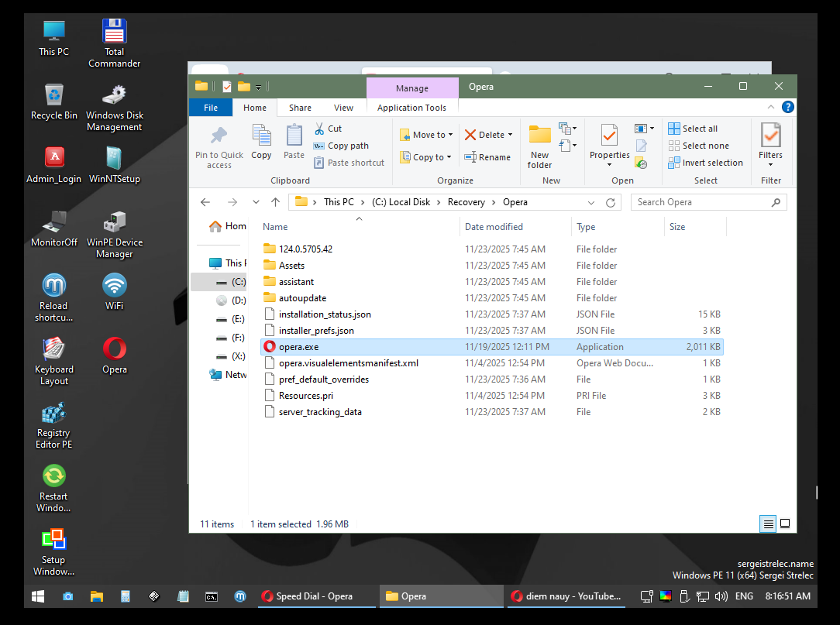
Task: Click the red Delete X icon
Action: (x=470, y=135)
